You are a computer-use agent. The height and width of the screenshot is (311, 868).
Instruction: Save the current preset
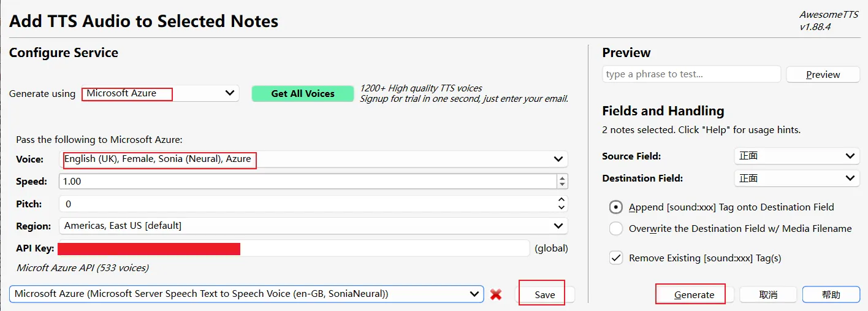[x=544, y=294]
